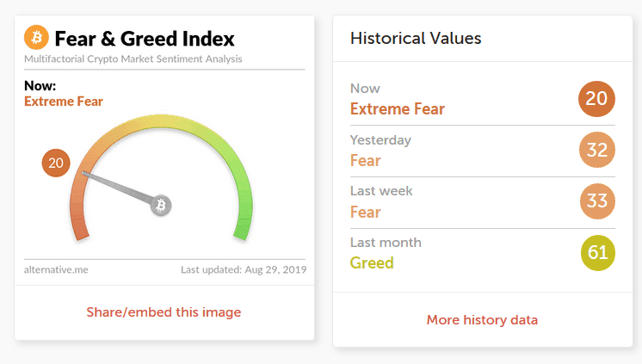The image size is (642, 364).
Task: Select the Last week Fear row label
Action: pyautogui.click(x=365, y=212)
